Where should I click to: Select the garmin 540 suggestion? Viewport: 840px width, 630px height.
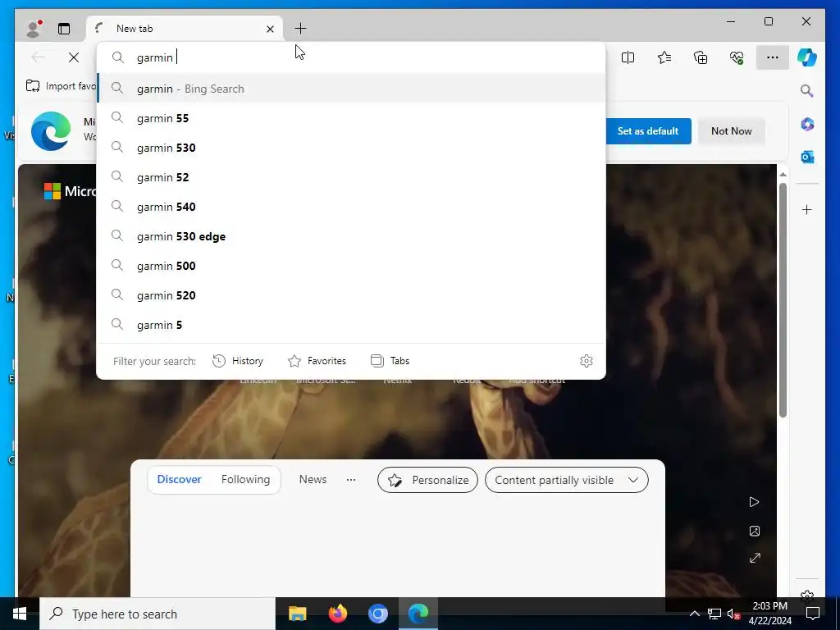pyautogui.click(x=351, y=206)
